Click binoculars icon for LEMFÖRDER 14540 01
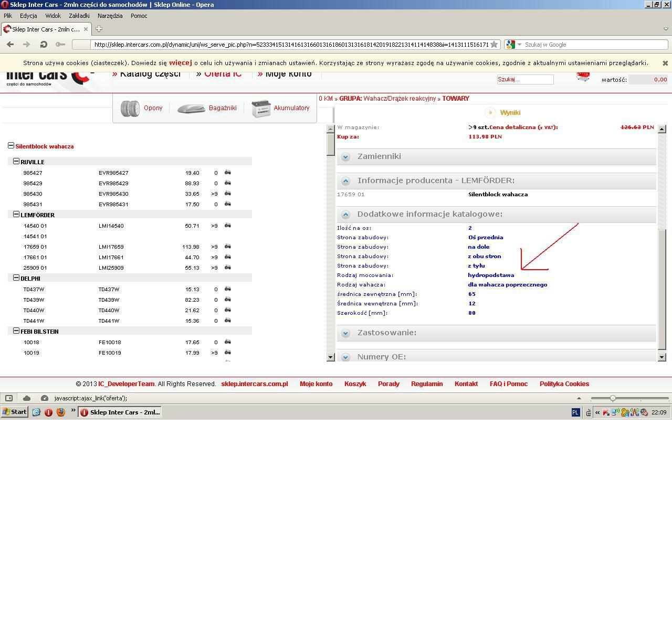 click(228, 226)
